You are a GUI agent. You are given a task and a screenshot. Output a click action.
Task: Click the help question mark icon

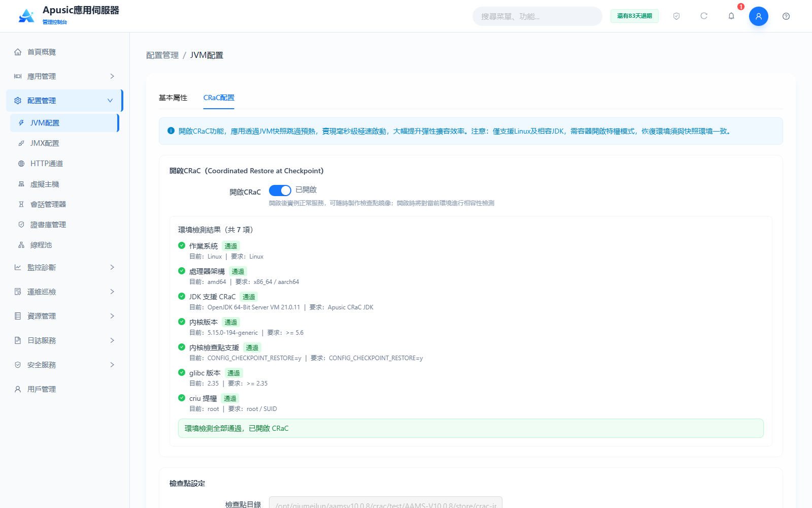click(x=786, y=16)
